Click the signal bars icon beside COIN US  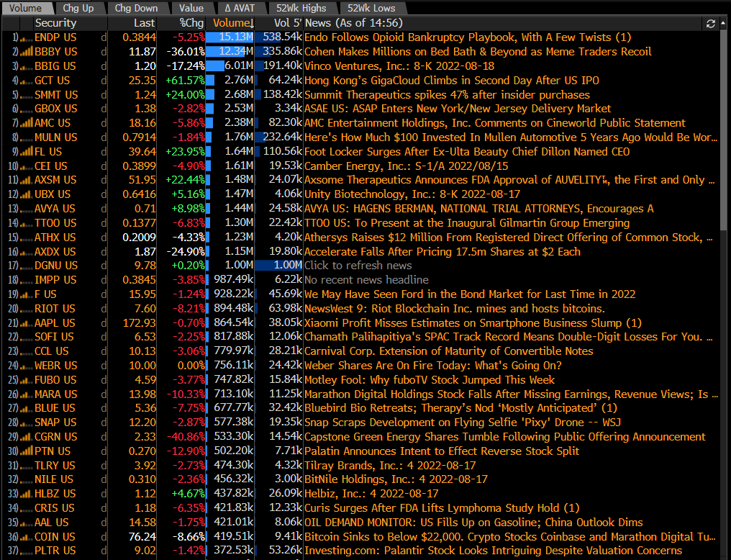click(26, 537)
